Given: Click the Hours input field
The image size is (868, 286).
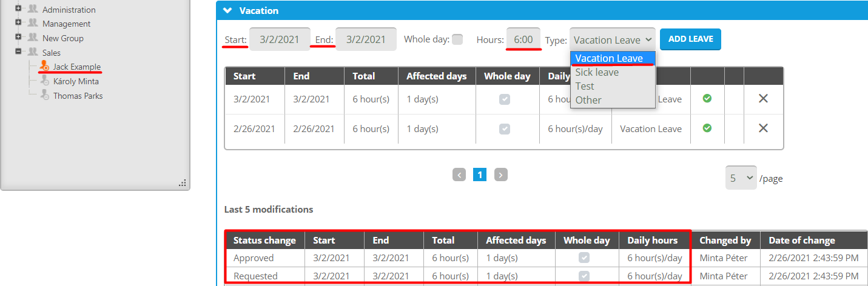Looking at the screenshot, I should pos(523,39).
